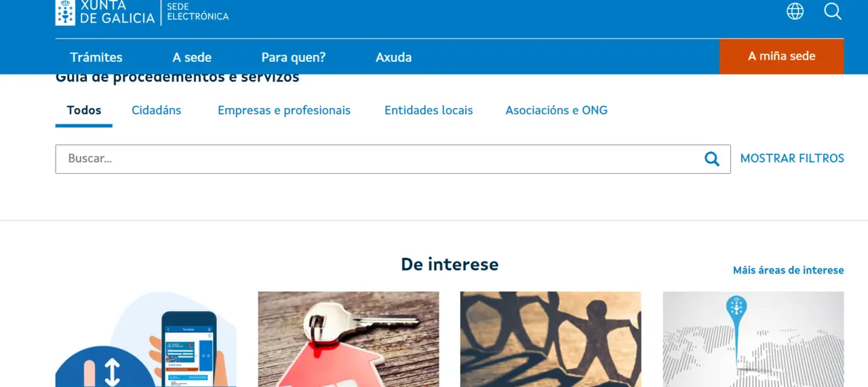The image size is (868, 387).
Task: Switch to the Cidadáns tab
Action: (x=157, y=110)
